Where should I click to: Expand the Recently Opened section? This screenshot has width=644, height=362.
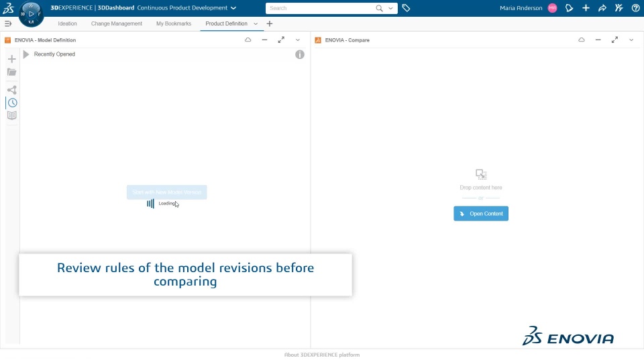[x=26, y=54]
